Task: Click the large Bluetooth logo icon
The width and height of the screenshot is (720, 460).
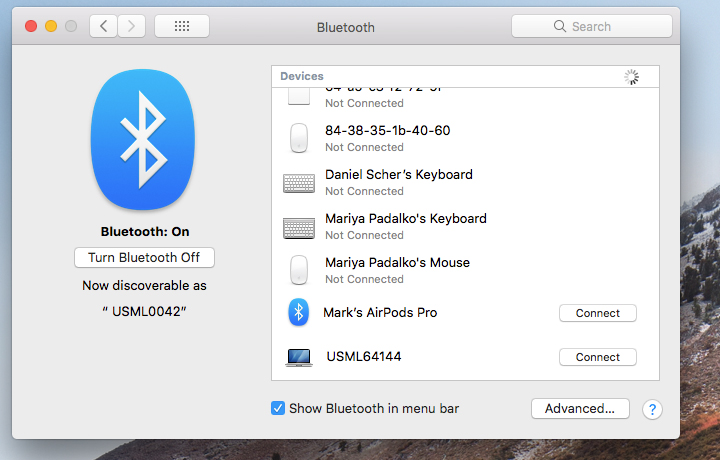Action: (143, 140)
